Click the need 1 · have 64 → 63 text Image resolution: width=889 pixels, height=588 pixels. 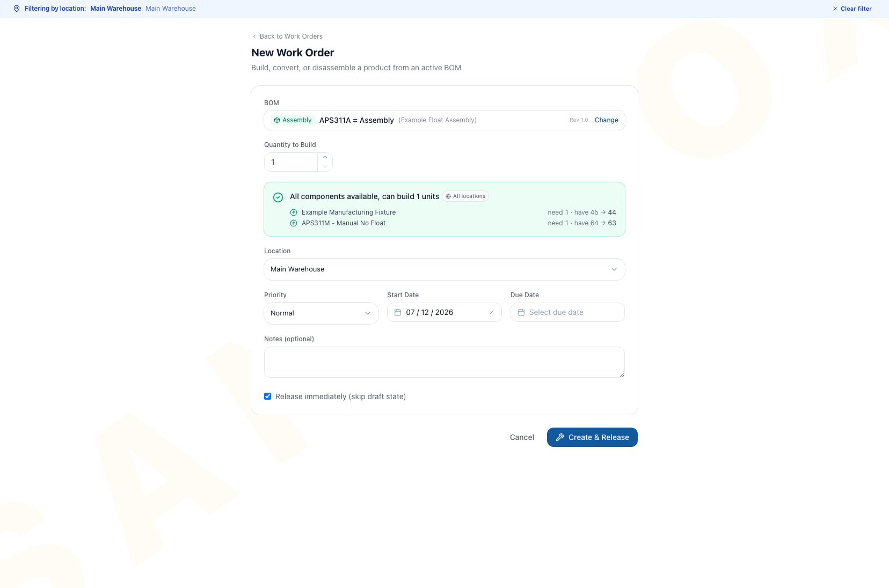pyautogui.click(x=582, y=223)
